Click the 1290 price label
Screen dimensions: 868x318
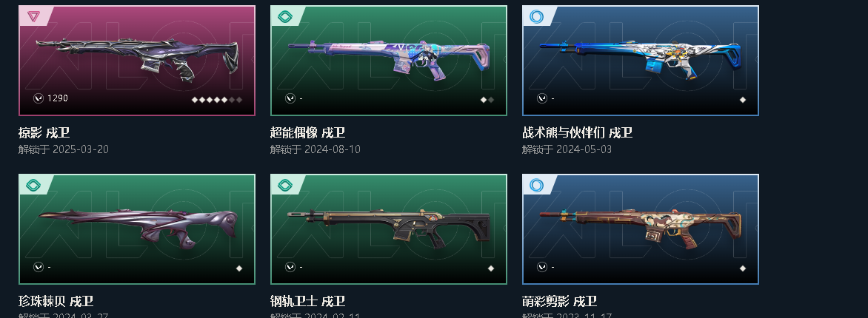[58, 98]
